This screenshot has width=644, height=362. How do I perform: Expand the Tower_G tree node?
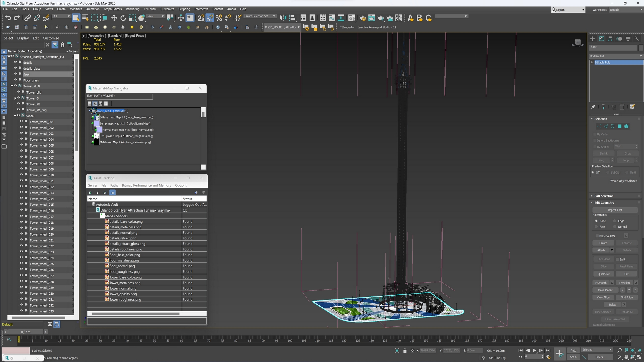point(15,98)
